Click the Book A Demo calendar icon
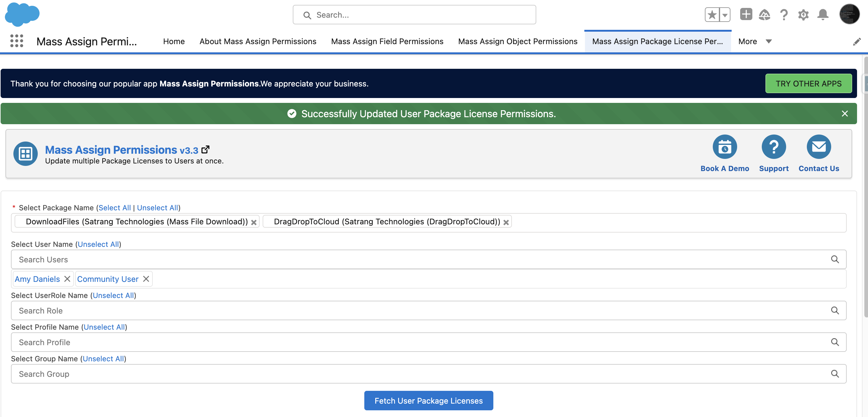868x417 pixels. (x=724, y=147)
